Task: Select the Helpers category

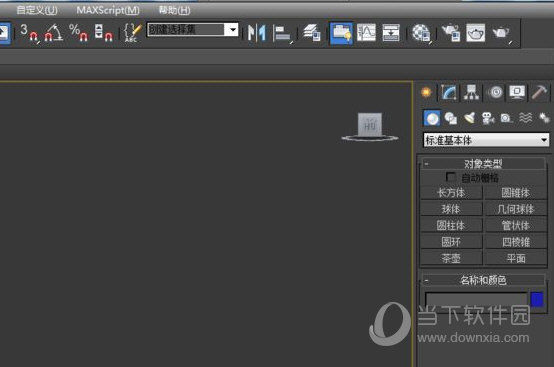Action: tap(507, 118)
